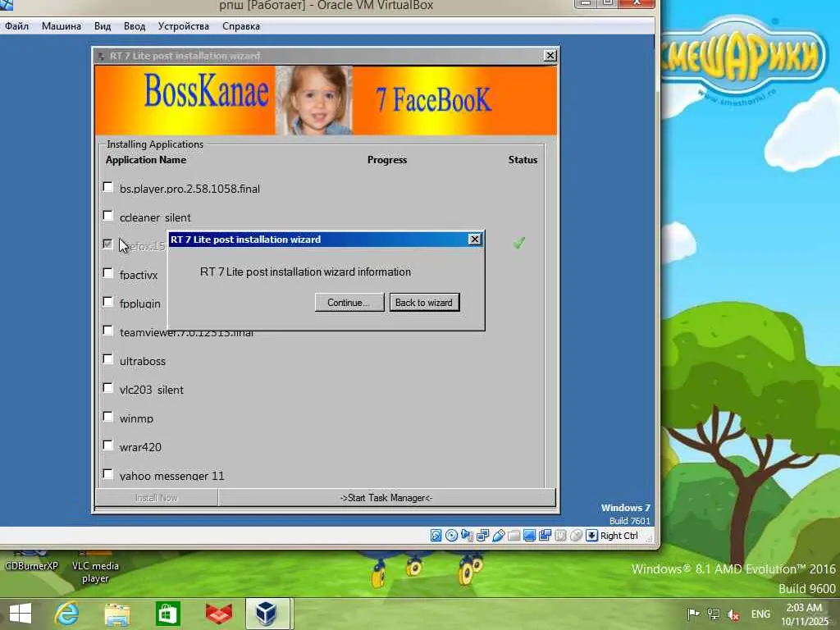This screenshot has width=840, height=630.
Task: Click the Status column header
Action: [x=523, y=160]
